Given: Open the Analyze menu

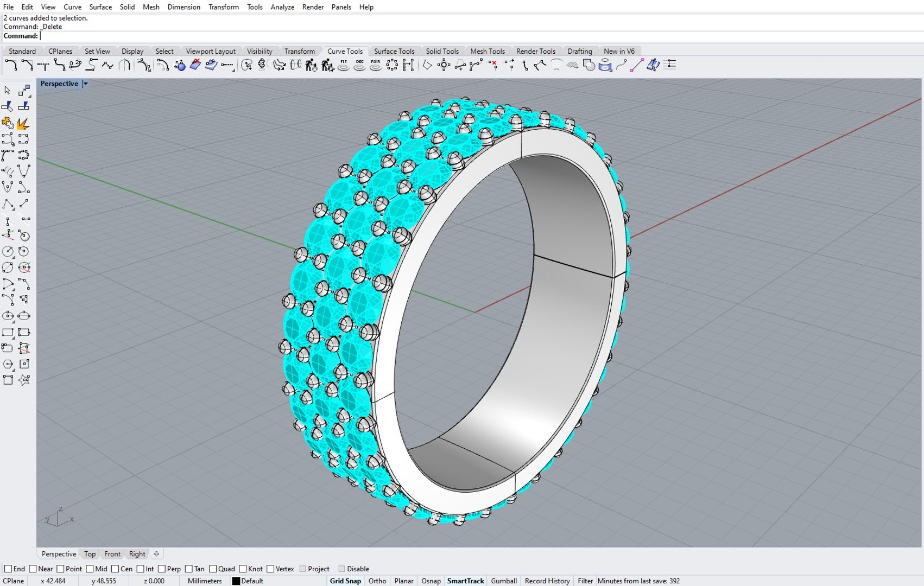Looking at the screenshot, I should click(x=282, y=7).
